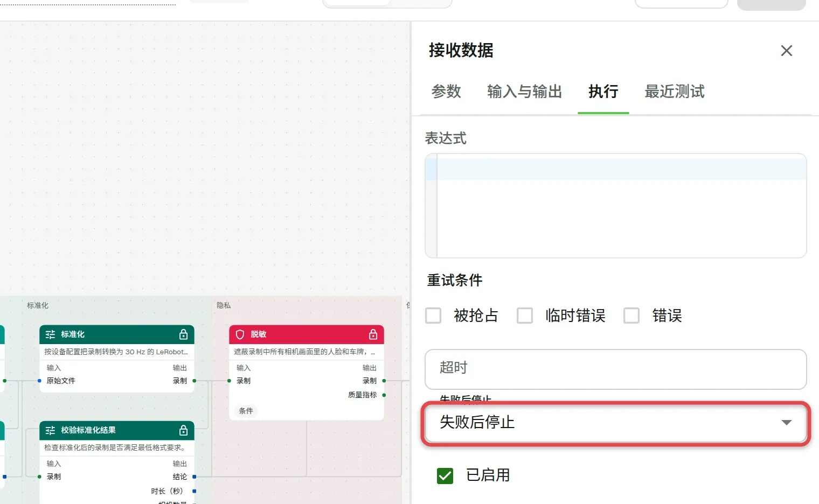Viewport: 819px width, 504px height.
Task: Check the 错误 retry condition box
Action: click(631, 316)
